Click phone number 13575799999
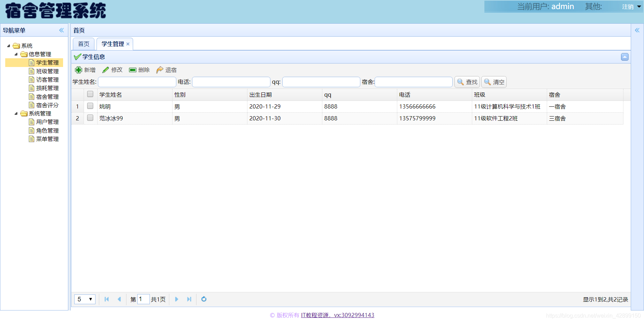 coord(417,118)
